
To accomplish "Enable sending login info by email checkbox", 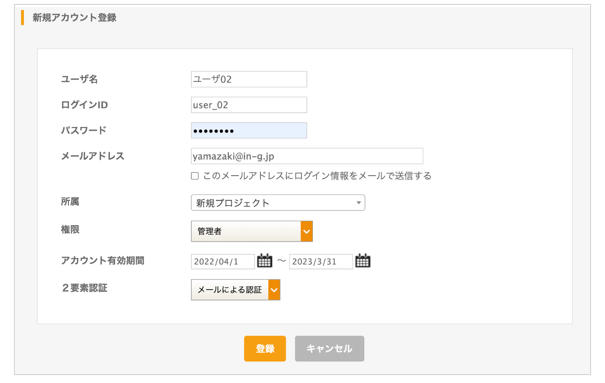I will point(195,176).
